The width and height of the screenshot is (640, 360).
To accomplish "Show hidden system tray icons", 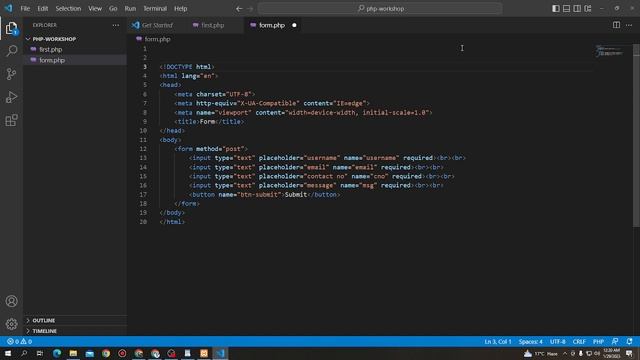I will [565, 353].
